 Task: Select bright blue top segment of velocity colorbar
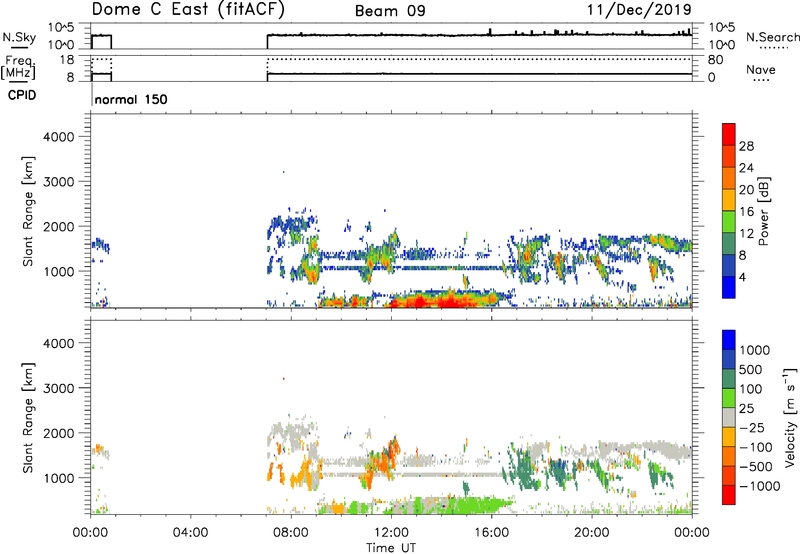tap(729, 340)
